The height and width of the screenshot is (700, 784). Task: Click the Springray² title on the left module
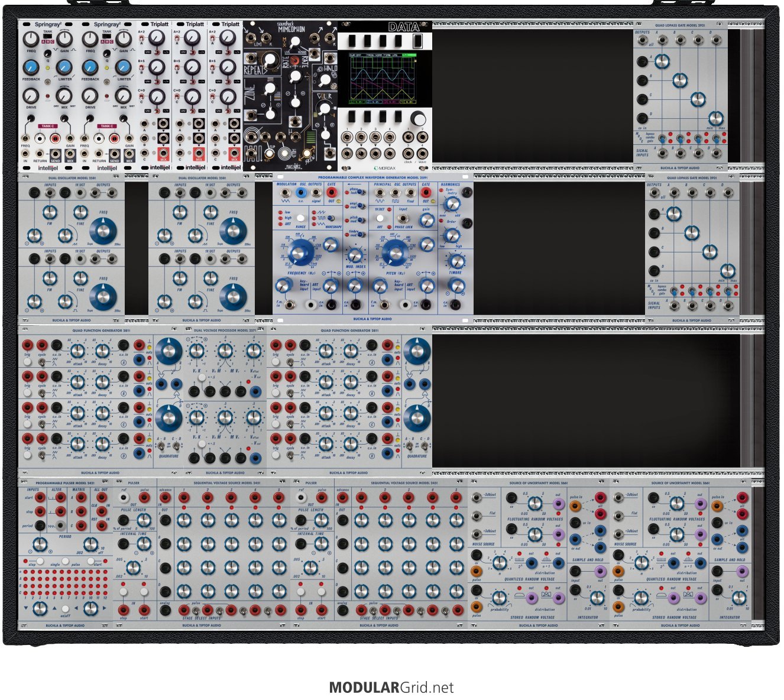tap(48, 25)
